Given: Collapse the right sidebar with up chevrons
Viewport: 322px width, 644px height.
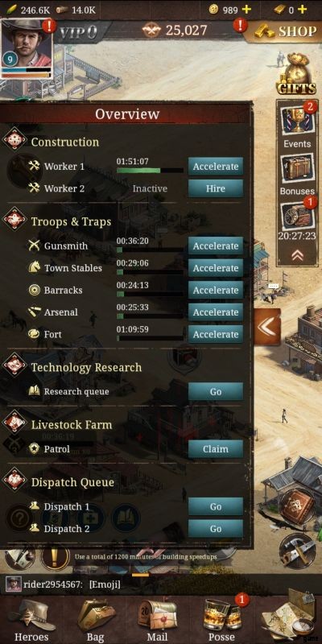Looking at the screenshot, I should pyautogui.click(x=297, y=255).
